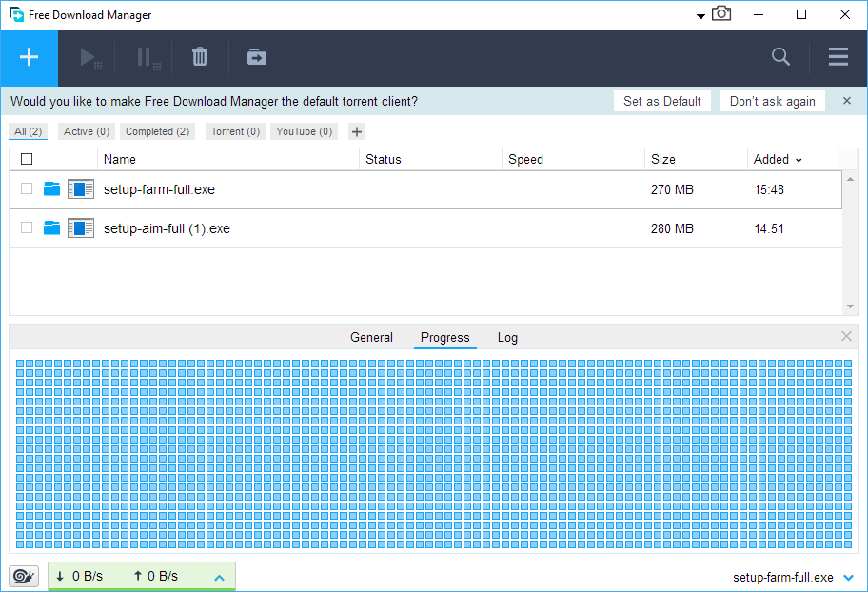Viewport: 868px width, 592px height.
Task: Expand the speed limit panel chevron
Action: coord(219,578)
